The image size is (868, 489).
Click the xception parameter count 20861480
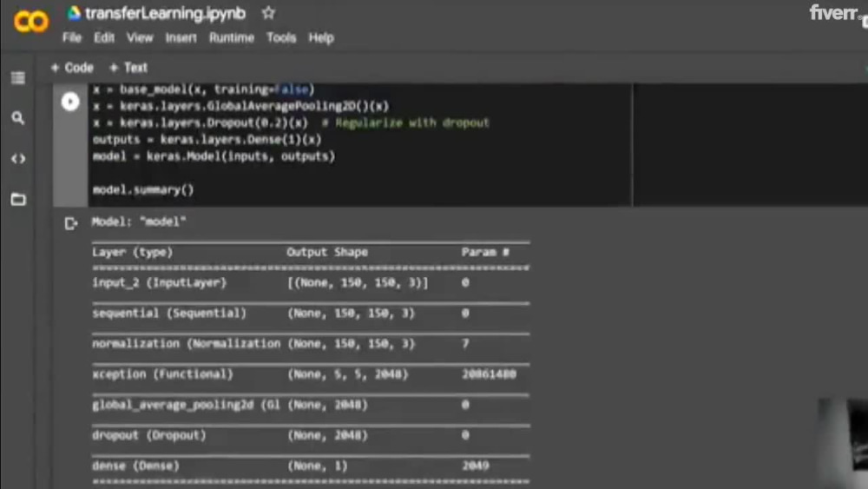[x=489, y=373]
